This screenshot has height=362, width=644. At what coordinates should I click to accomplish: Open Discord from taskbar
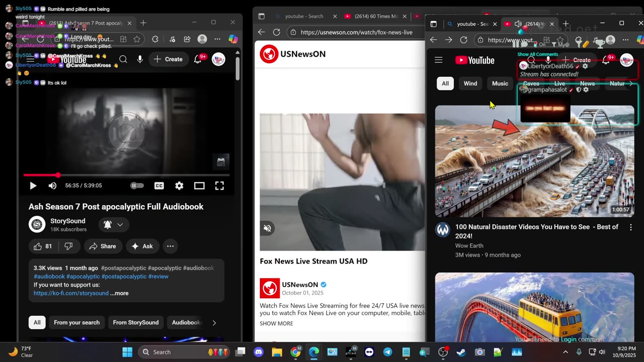tap(259, 352)
